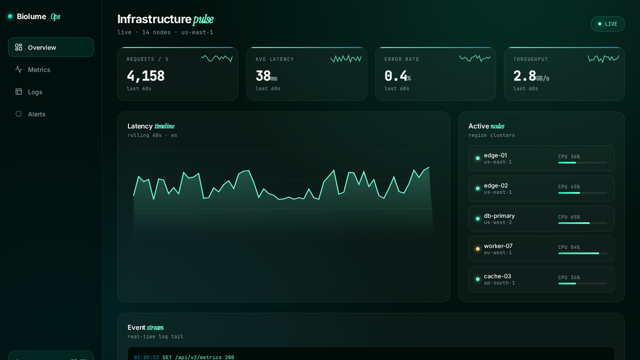Click the edge-02 CPU usage bar

582,193
